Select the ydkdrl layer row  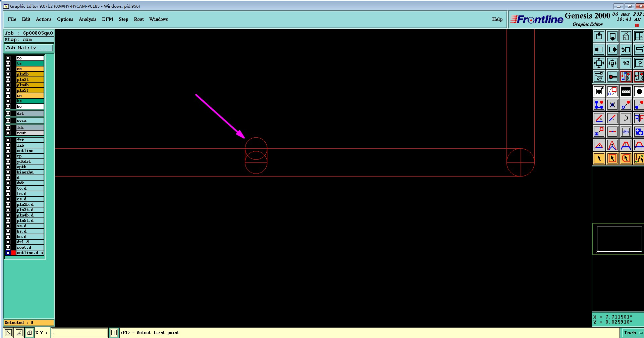click(30, 161)
